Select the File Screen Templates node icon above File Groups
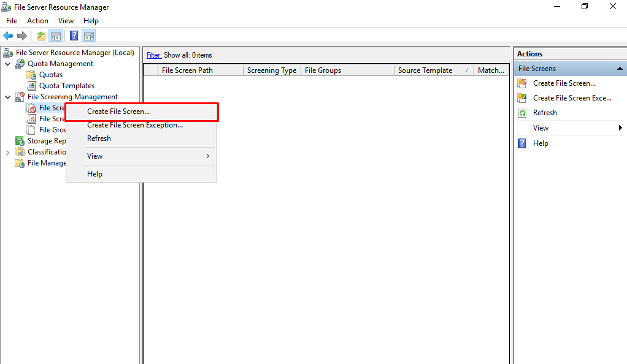Screen dimensions: 627x364 tap(31, 119)
